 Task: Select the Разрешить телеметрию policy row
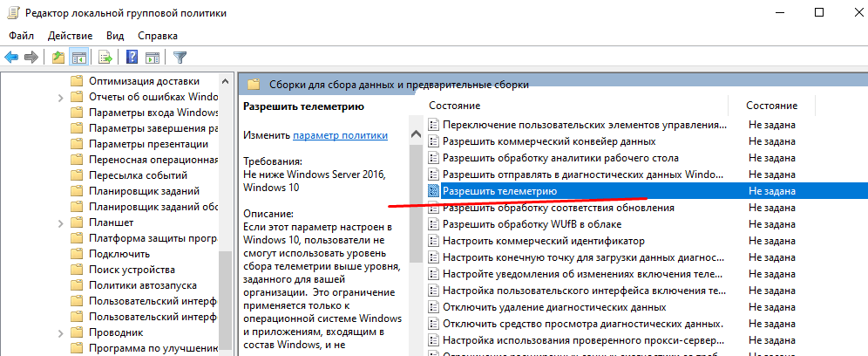click(x=499, y=191)
